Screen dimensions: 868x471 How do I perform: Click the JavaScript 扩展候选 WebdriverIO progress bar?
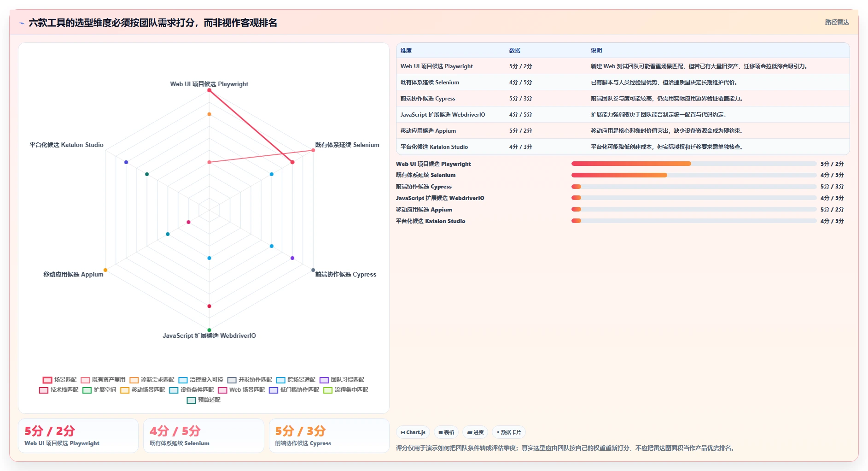pyautogui.click(x=694, y=198)
